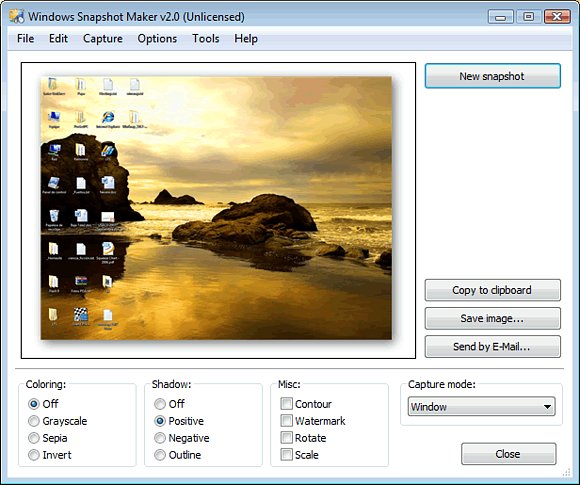
Task: Select Coloring Off radio button
Action: [34, 404]
